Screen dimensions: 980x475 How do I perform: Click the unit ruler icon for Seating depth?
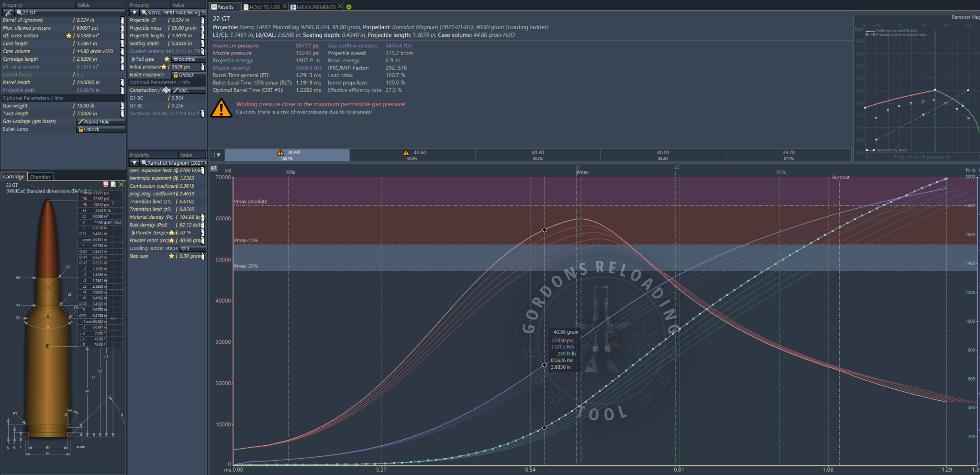coord(203,43)
